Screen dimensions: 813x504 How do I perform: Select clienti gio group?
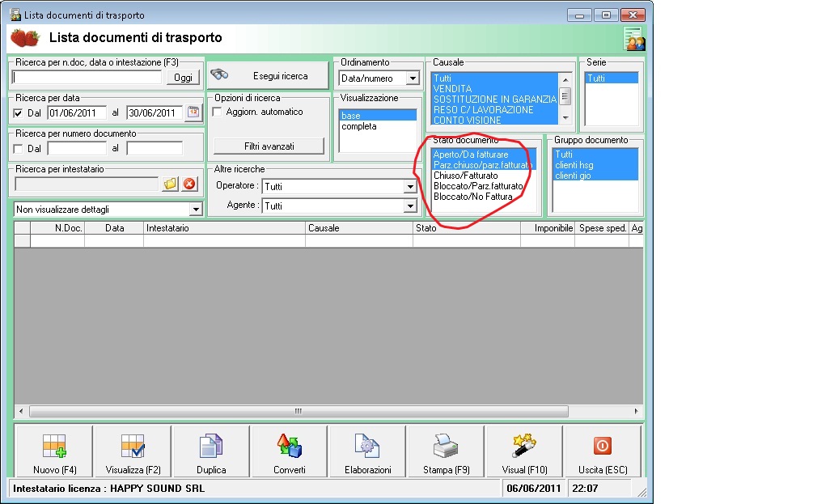595,176
